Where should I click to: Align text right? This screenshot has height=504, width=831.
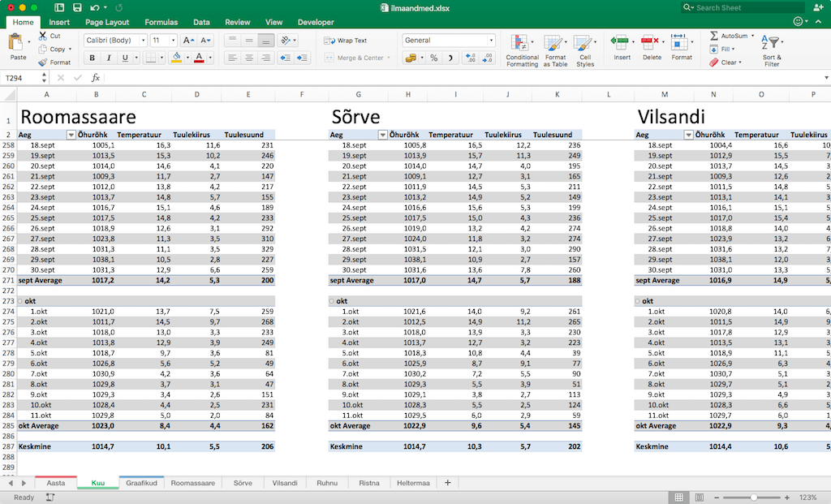(x=266, y=58)
